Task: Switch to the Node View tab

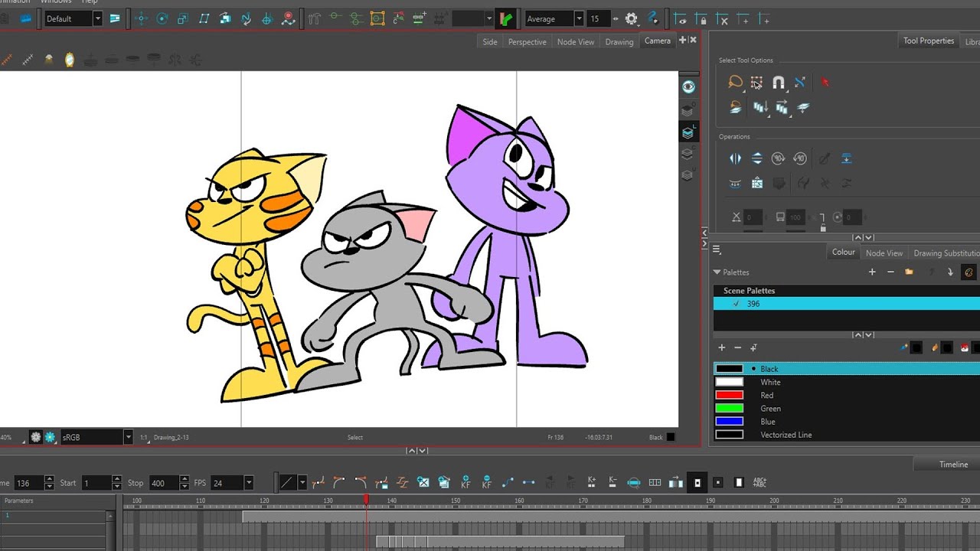Action: (576, 42)
